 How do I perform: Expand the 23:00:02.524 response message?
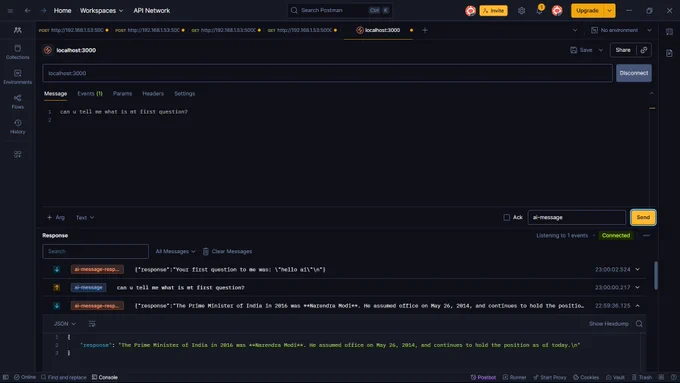coord(638,269)
